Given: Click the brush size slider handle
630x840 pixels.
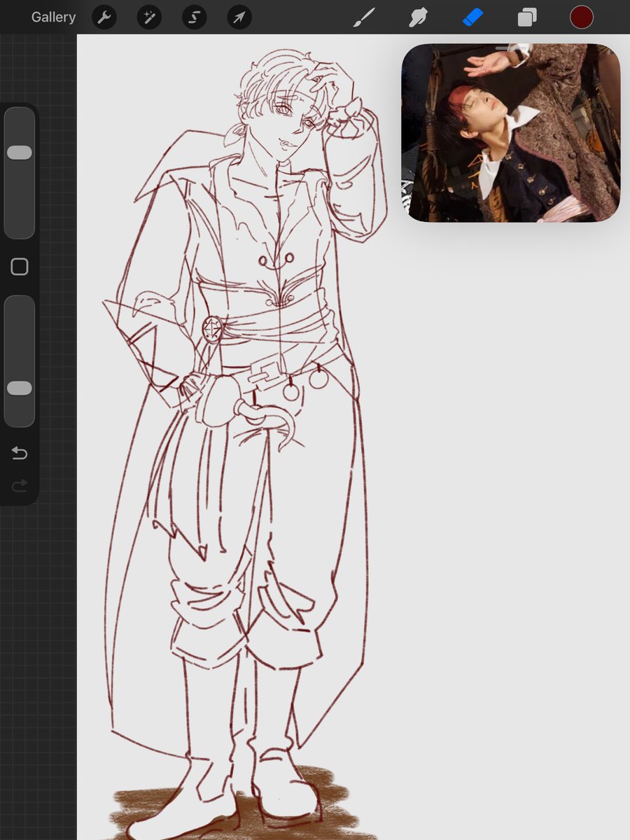Looking at the screenshot, I should (20, 153).
